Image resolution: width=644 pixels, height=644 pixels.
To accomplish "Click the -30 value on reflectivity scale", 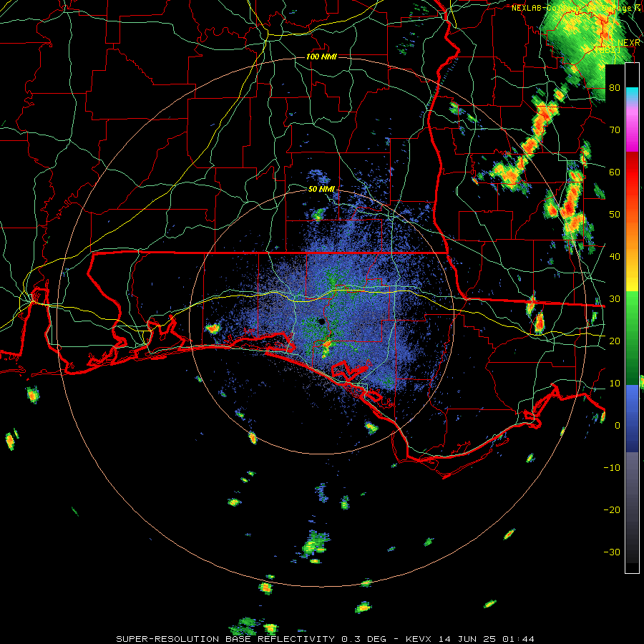I will click(612, 552).
